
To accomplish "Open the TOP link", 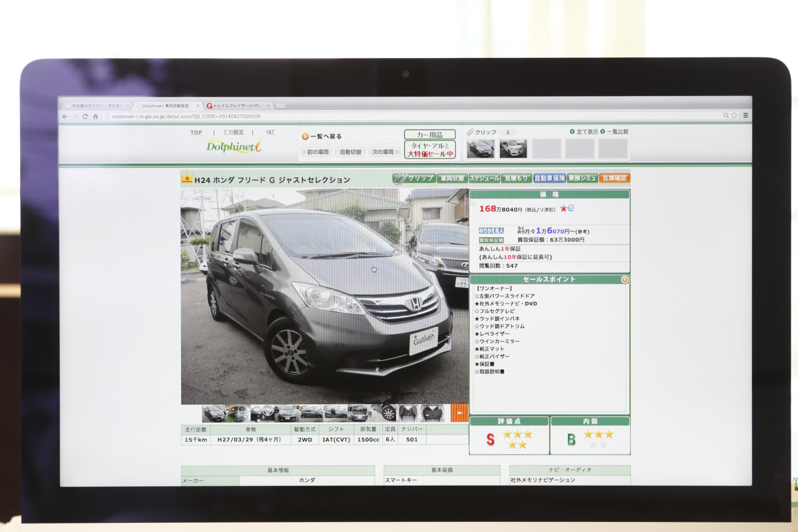I will pos(196,132).
